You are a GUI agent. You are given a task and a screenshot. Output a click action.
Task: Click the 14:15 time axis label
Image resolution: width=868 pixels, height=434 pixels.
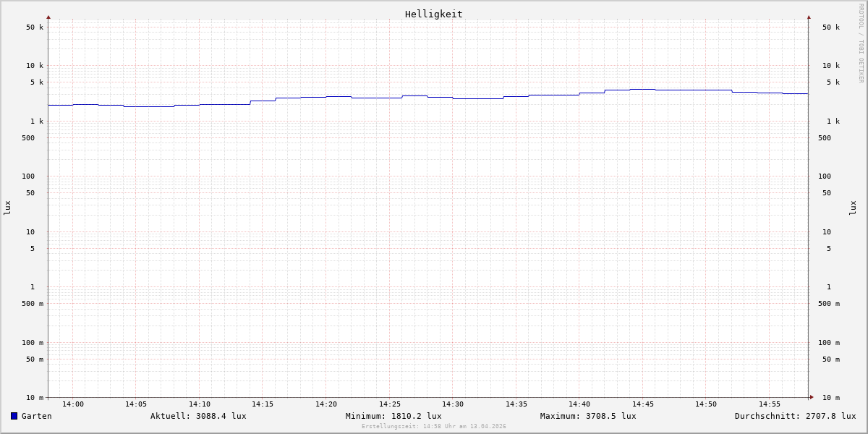263,404
